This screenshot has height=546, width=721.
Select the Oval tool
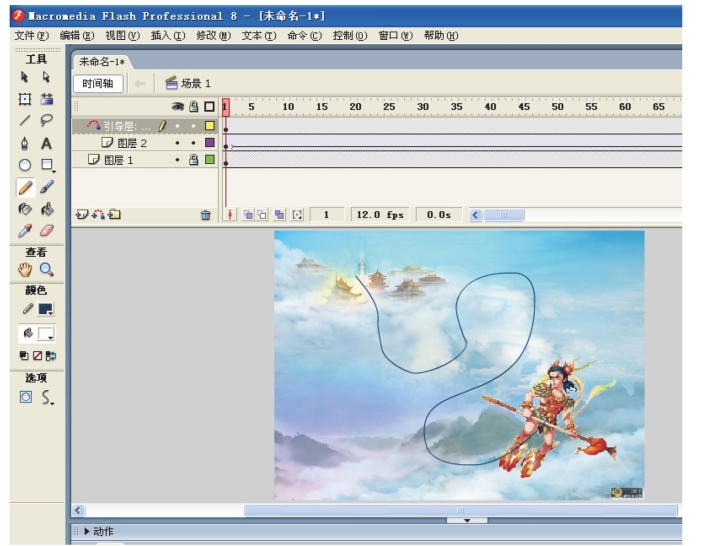point(25,165)
